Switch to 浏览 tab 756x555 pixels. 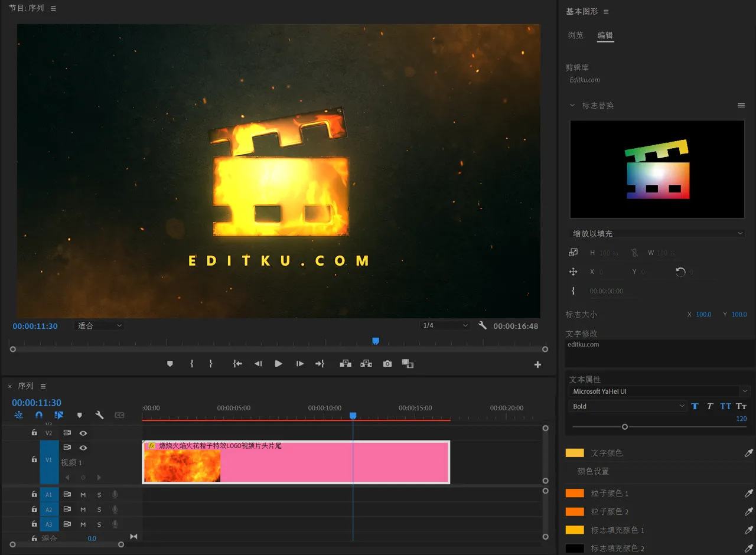point(576,35)
